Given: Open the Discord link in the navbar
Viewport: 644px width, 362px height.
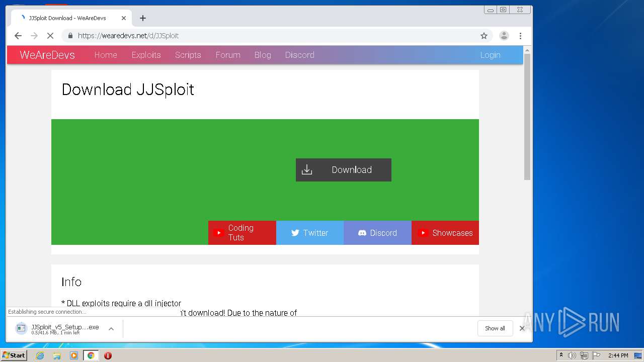Looking at the screenshot, I should (x=300, y=55).
